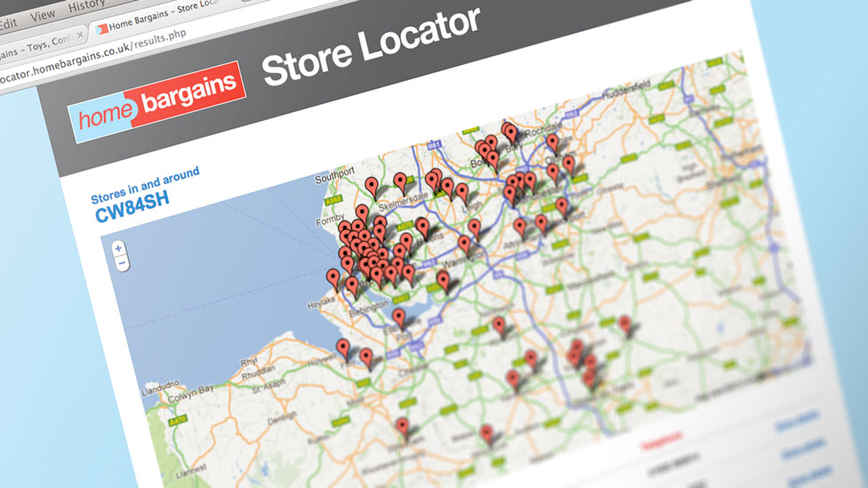Click the Rhyl map label

[x=248, y=363]
